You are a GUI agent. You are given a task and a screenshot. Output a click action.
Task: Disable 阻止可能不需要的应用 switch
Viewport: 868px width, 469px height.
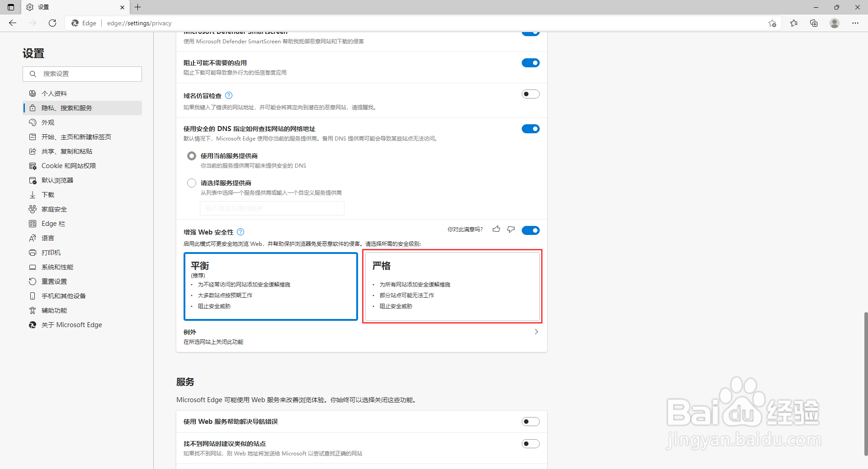[531, 63]
